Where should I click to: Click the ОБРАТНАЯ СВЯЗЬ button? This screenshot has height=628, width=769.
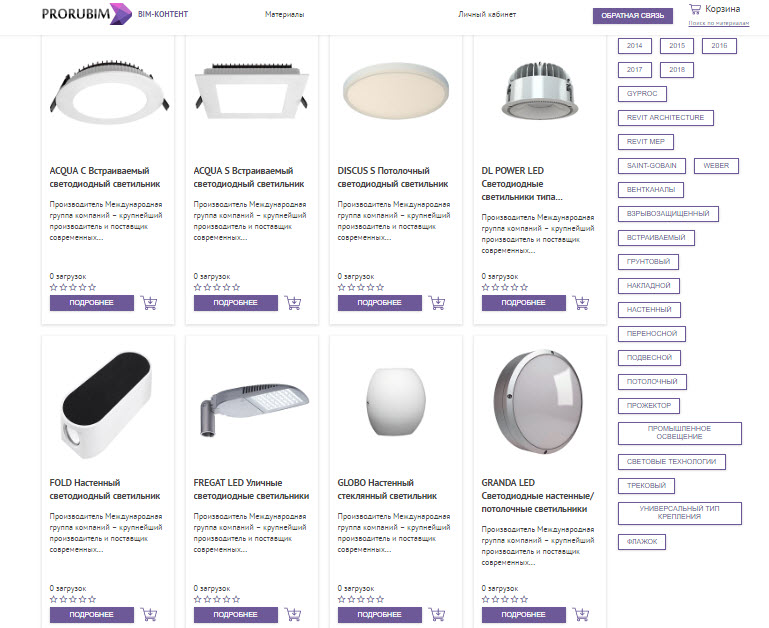(633, 16)
